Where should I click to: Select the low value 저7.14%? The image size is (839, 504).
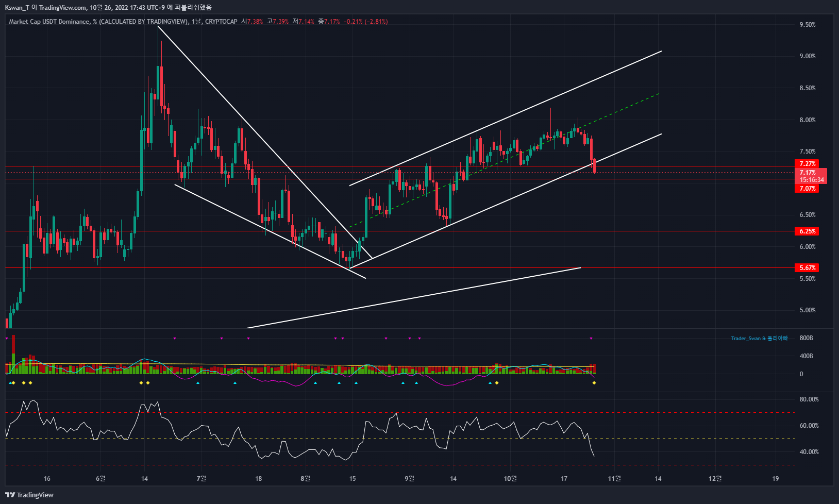tap(303, 22)
